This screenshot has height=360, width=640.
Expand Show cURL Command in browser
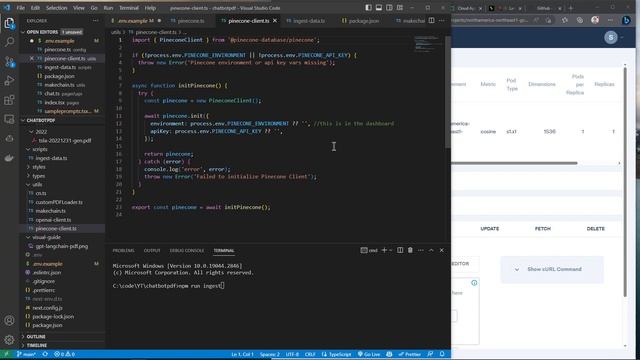coord(552,269)
